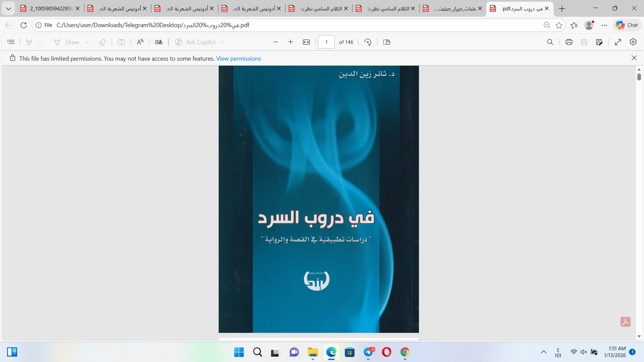
Task: Click the Adobe Acrobat floating icon
Action: click(626, 322)
